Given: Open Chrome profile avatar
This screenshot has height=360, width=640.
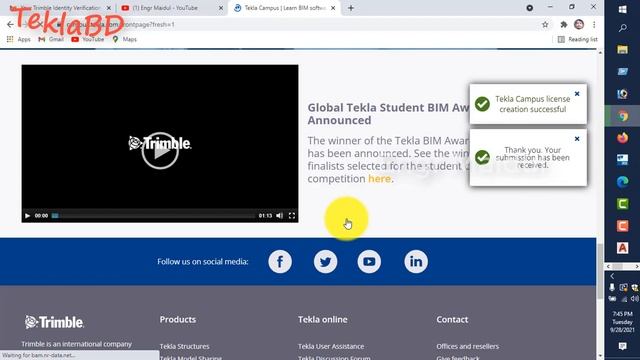Looking at the screenshot, I should 579,24.
